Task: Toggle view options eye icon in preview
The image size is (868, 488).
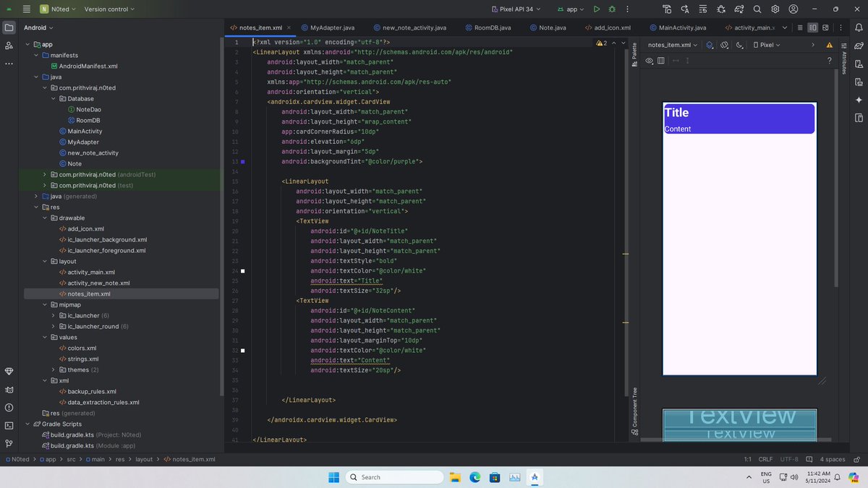Action: [x=649, y=61]
